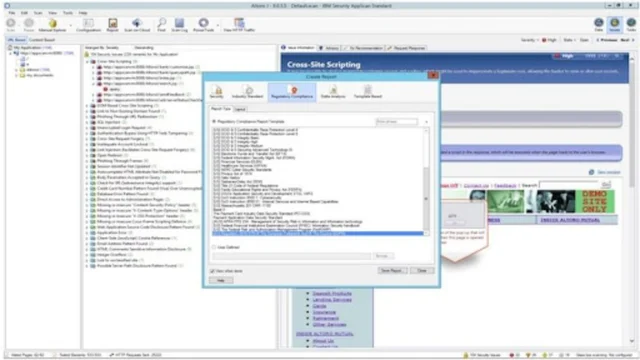The image size is (640, 360).
Task: Switch to the Data view icon
Action: click(x=598, y=24)
